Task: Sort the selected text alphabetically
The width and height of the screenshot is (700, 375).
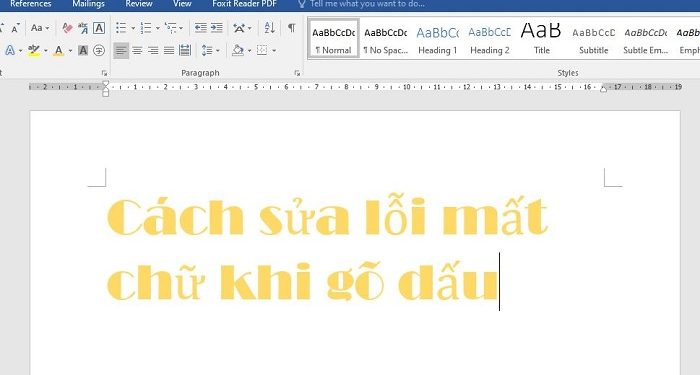Action: click(x=270, y=28)
